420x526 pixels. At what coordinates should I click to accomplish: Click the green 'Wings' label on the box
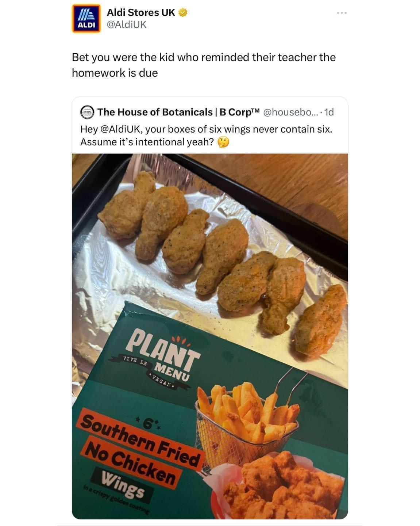(123, 485)
